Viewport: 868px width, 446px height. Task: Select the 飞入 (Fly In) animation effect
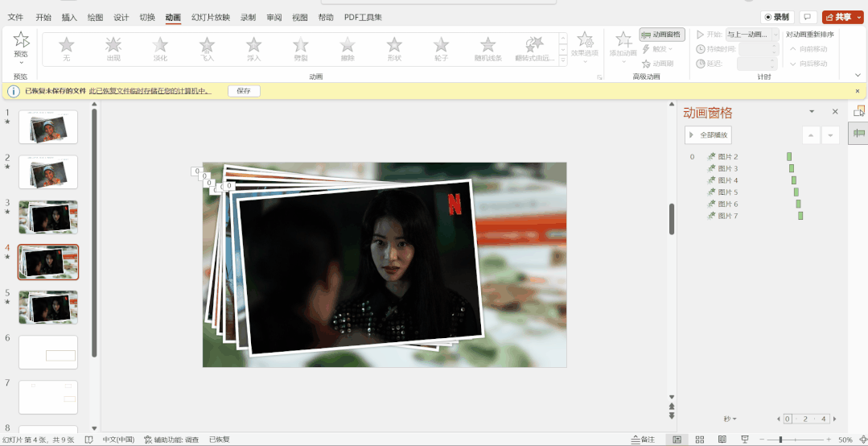(207, 49)
